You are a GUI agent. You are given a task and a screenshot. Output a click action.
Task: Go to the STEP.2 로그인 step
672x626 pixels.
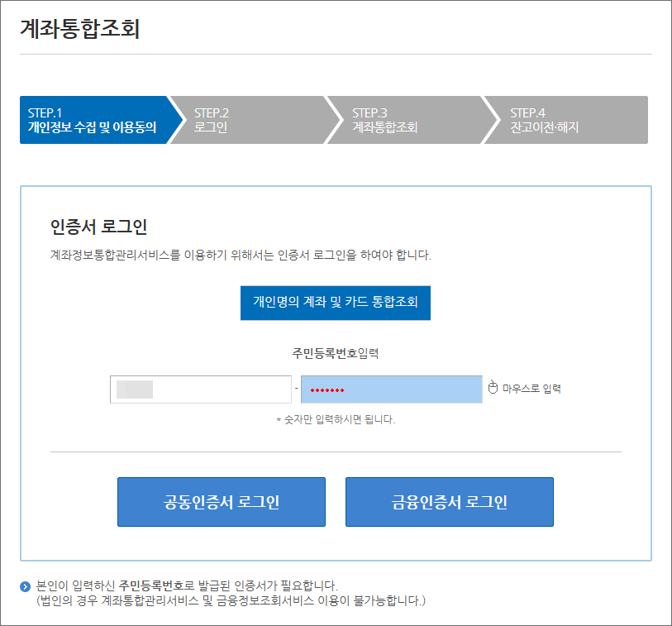[244, 120]
